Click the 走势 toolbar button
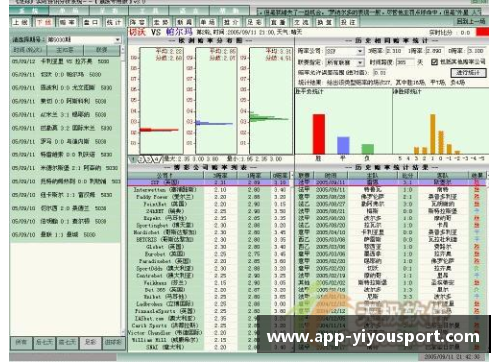 pos(161,22)
